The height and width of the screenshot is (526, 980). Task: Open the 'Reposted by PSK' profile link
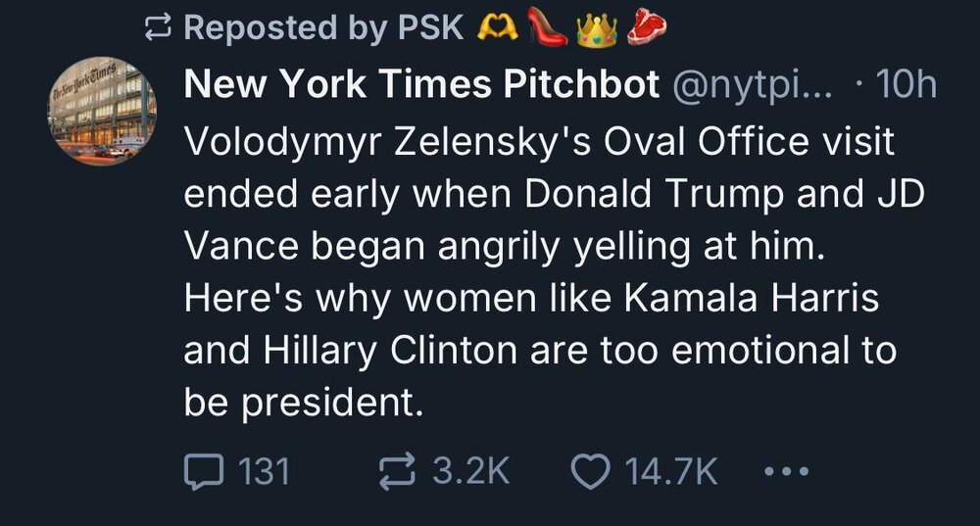pyautogui.click(x=323, y=27)
